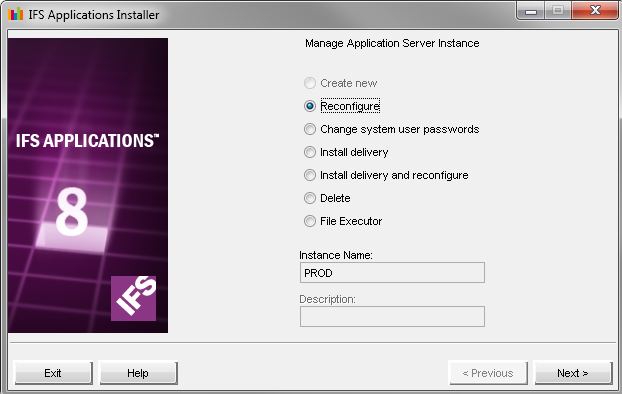Click the Exit button
Image resolution: width=622 pixels, height=394 pixels.
(53, 373)
